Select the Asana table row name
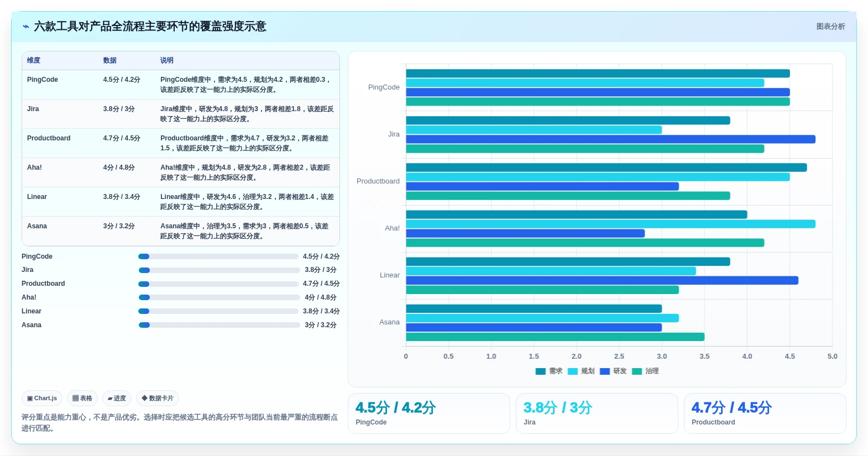 (37, 226)
